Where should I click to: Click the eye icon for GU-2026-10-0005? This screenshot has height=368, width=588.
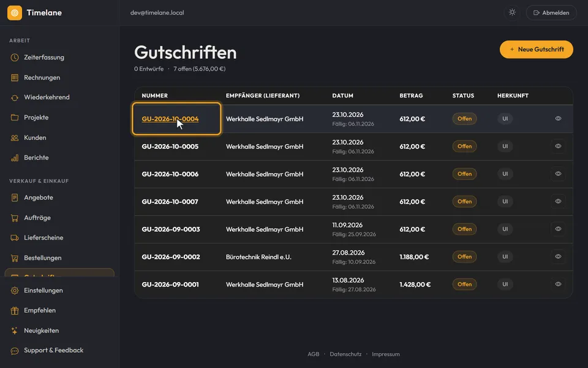pyautogui.click(x=558, y=146)
